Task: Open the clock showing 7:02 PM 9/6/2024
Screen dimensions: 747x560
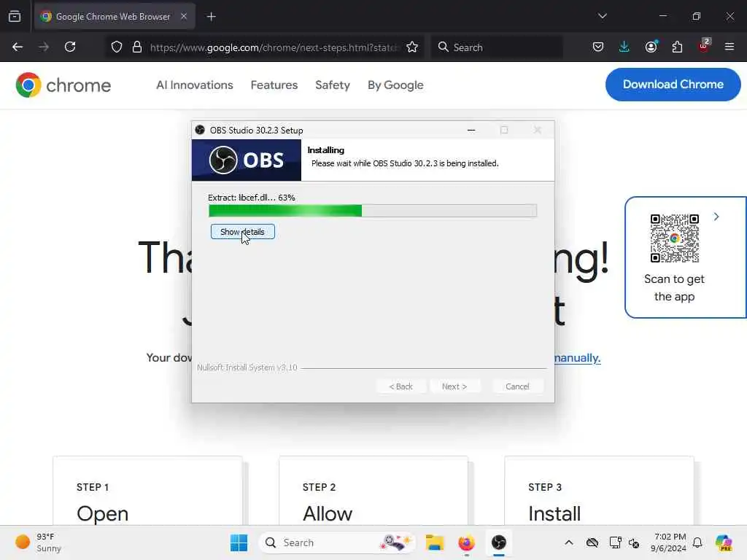Action: [669, 542]
